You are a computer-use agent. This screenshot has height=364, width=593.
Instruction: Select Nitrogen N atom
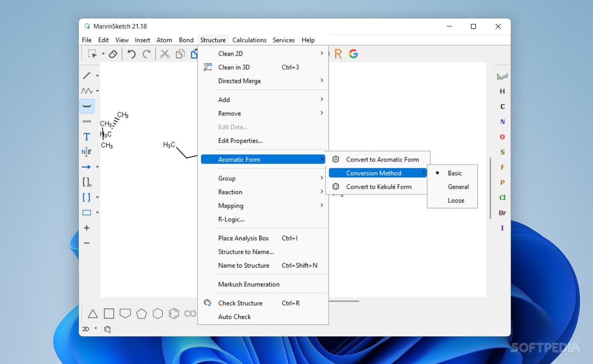[x=502, y=122]
